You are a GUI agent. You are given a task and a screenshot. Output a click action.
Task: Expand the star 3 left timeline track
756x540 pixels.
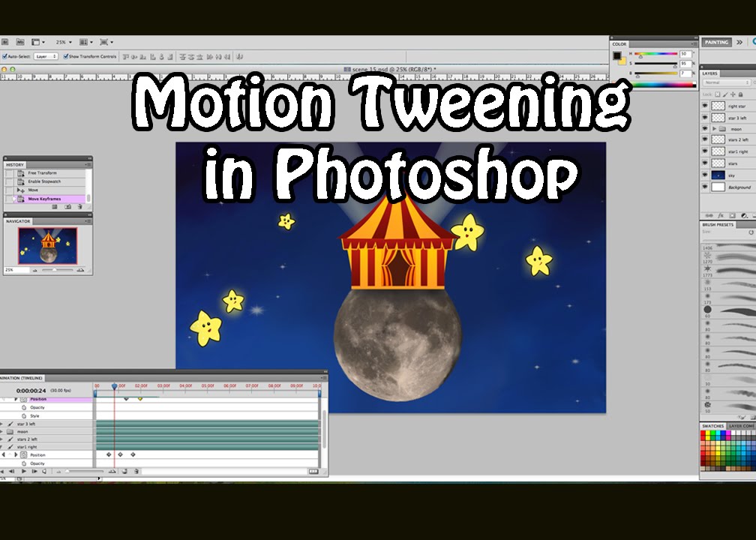point(1,424)
